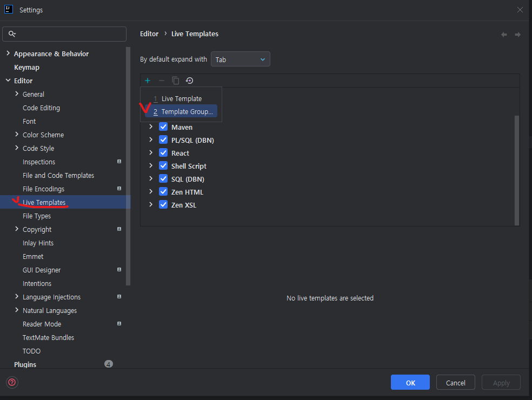Expand the Maven group chevron

[x=151, y=126]
